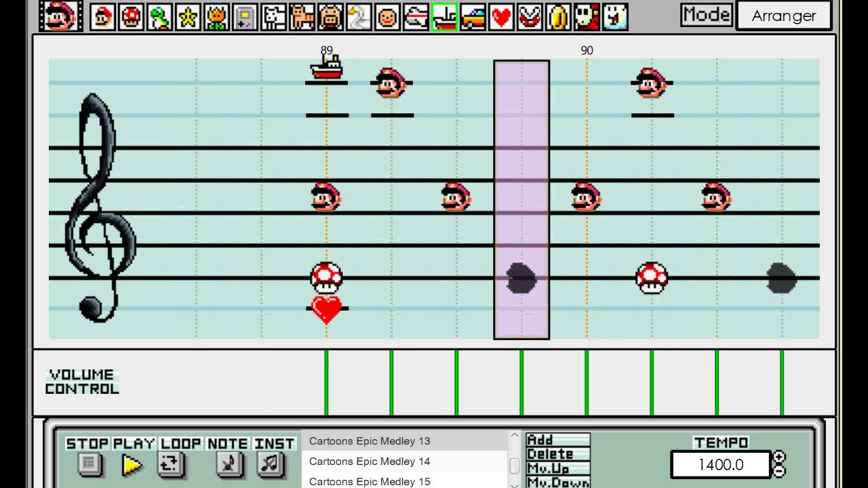Toggle the NOTE mute button

point(229,464)
